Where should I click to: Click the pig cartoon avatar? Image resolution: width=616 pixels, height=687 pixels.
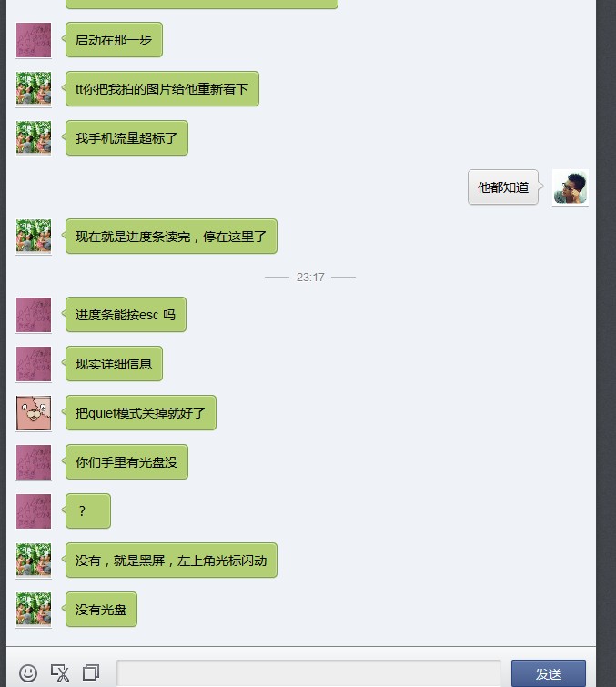click(x=34, y=413)
